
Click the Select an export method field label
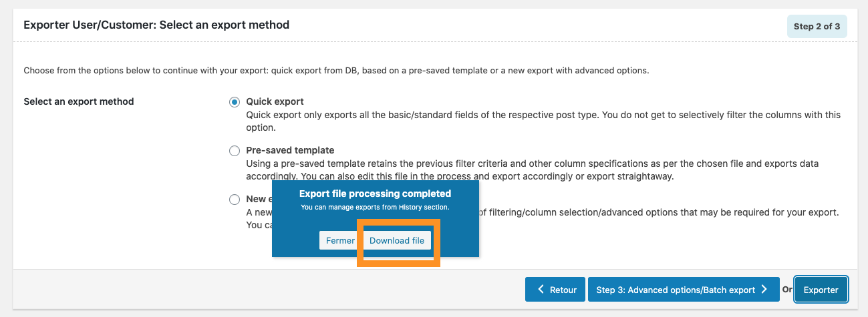79,102
